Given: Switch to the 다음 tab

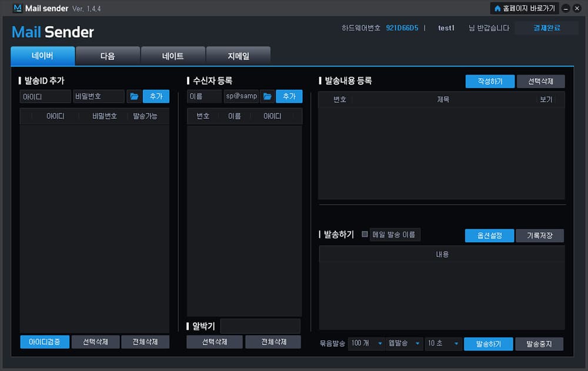Looking at the screenshot, I should point(108,56).
